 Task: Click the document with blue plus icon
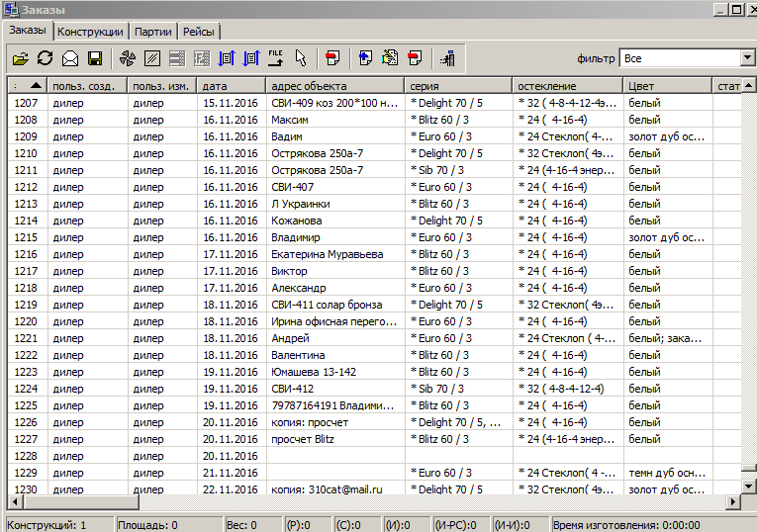coord(365,58)
